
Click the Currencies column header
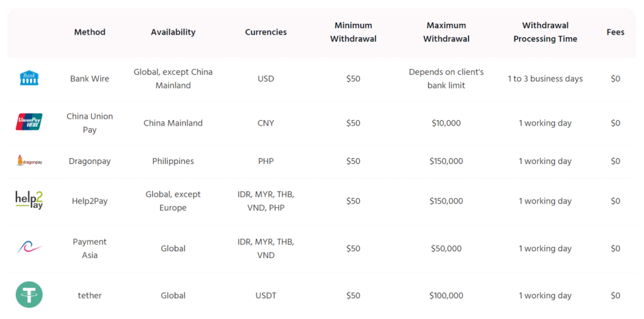(266, 32)
